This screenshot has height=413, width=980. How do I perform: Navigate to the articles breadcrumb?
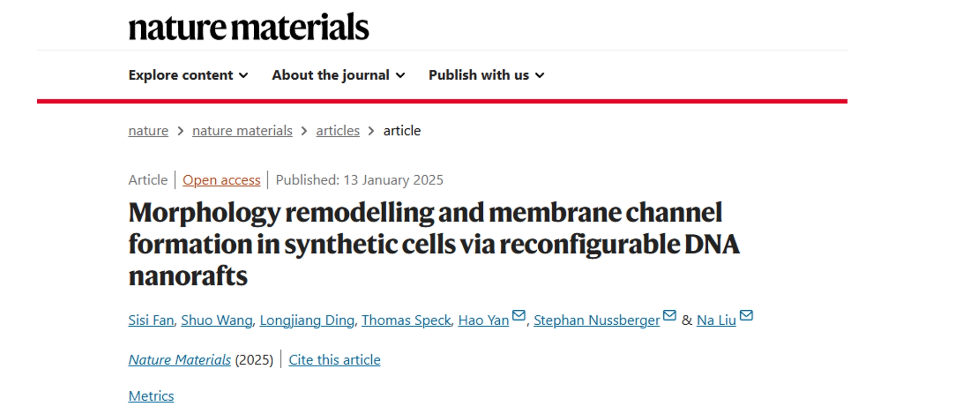pos(338,130)
